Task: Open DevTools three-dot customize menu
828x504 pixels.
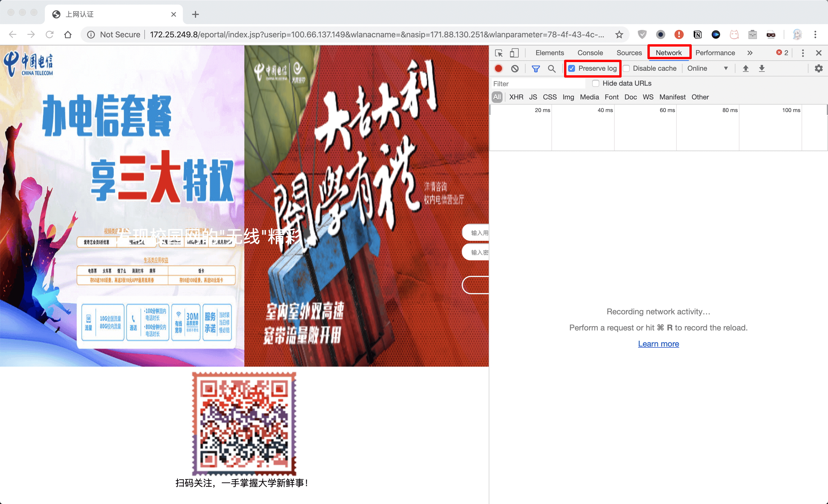Action: (x=803, y=53)
